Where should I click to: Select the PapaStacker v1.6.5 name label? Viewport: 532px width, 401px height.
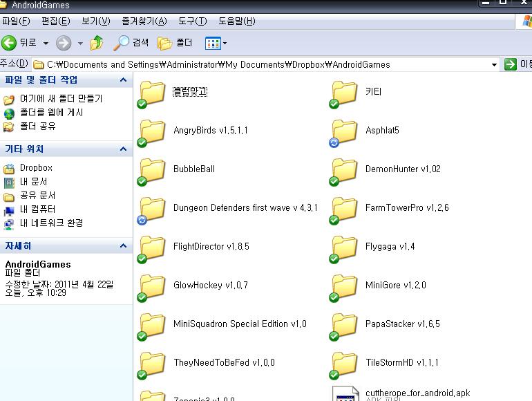click(402, 324)
